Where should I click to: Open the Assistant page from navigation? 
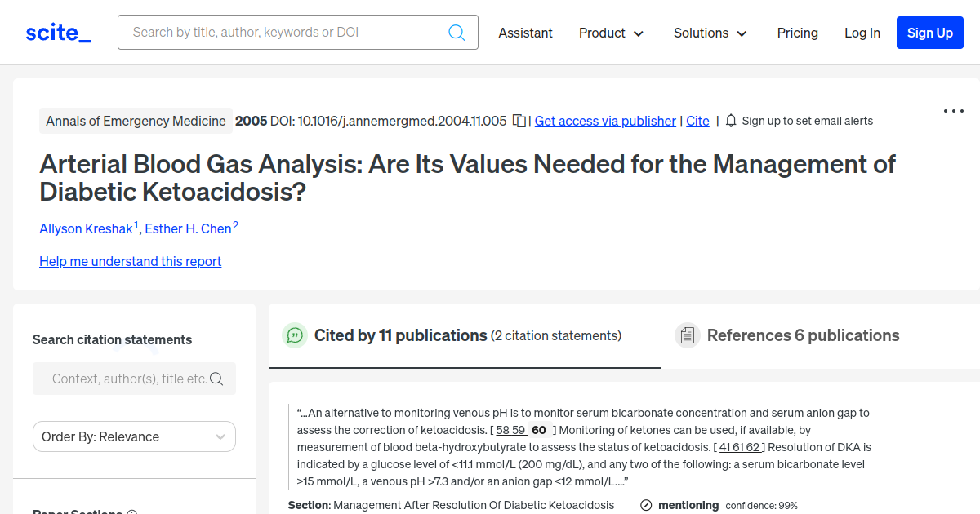coord(525,33)
